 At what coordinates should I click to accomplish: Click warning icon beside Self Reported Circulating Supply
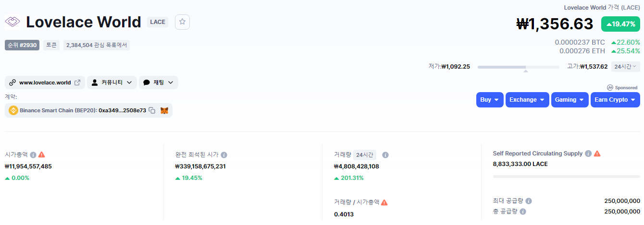tap(597, 154)
